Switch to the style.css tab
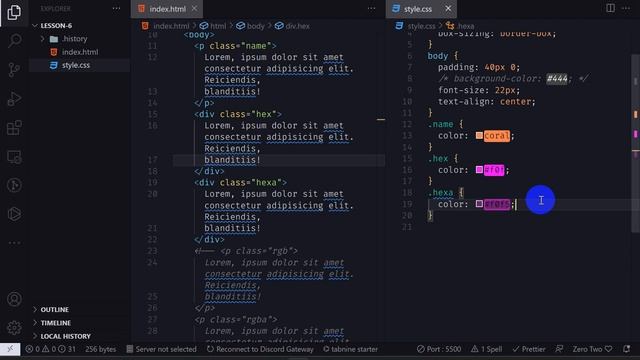The height and width of the screenshot is (360, 640). click(x=421, y=9)
